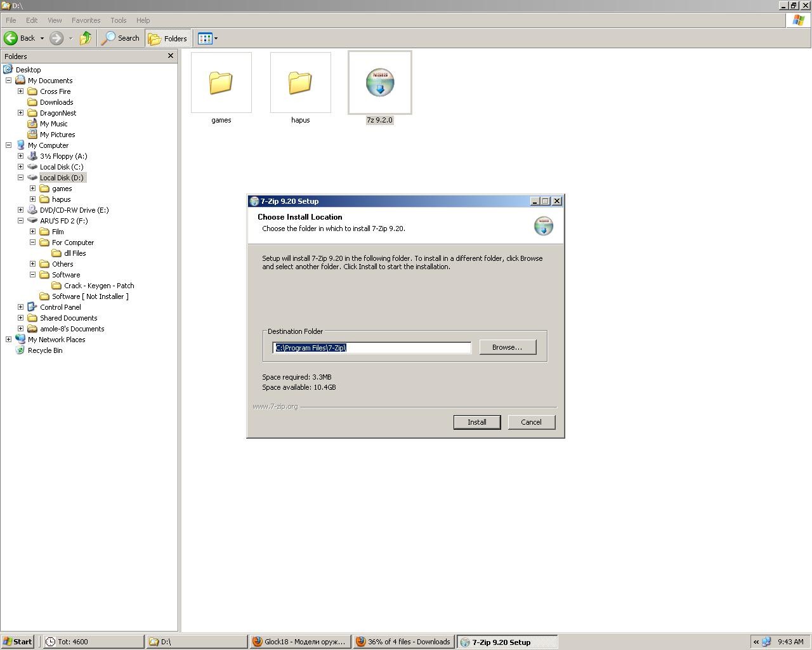Select the hapus folder icon
812x650 pixels.
[300, 83]
